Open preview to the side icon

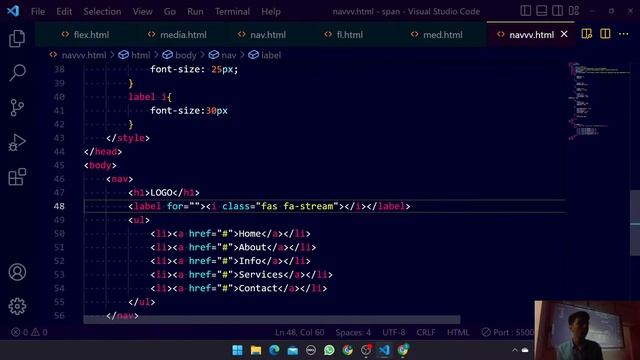pos(587,34)
